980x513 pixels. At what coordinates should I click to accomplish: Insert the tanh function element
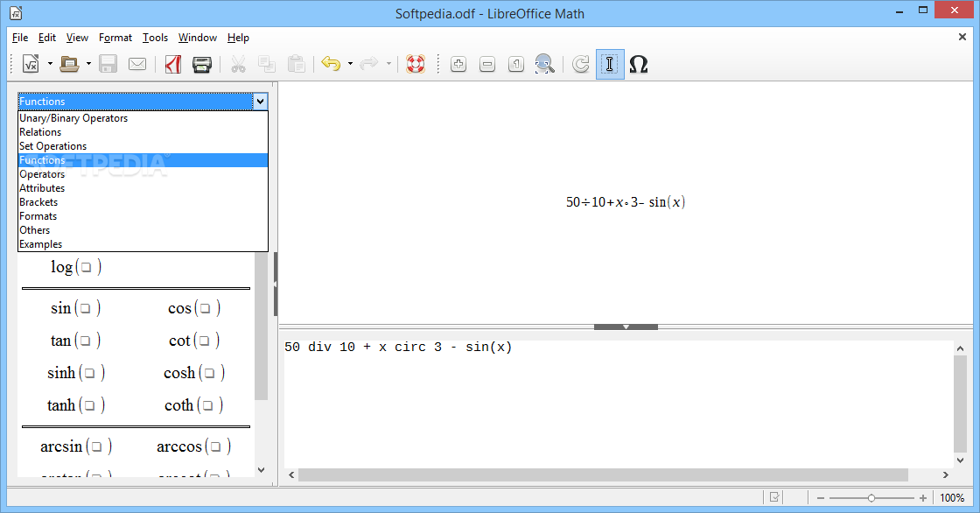pos(75,405)
